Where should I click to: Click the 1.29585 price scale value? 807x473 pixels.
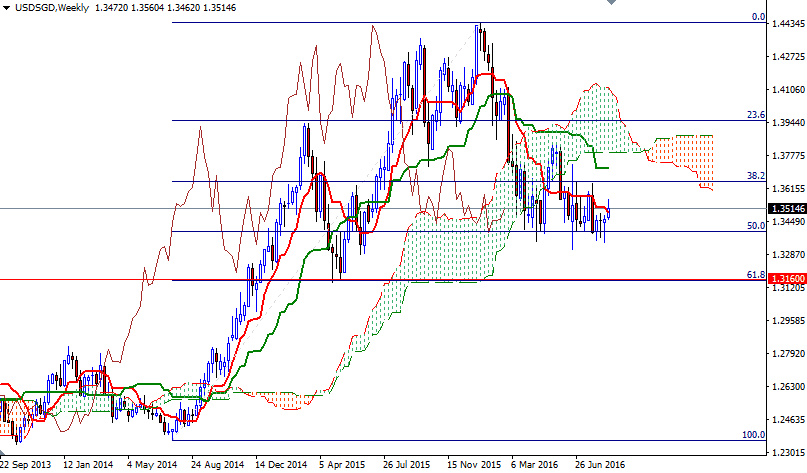788,320
